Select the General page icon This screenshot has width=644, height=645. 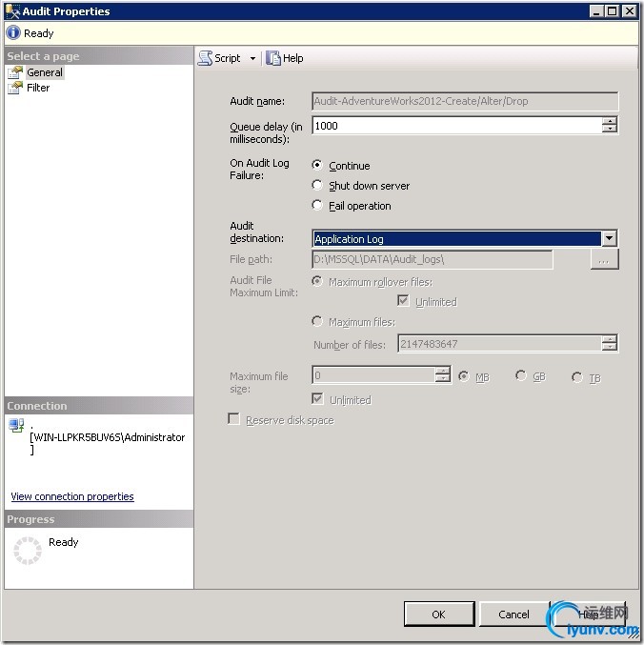(15, 72)
